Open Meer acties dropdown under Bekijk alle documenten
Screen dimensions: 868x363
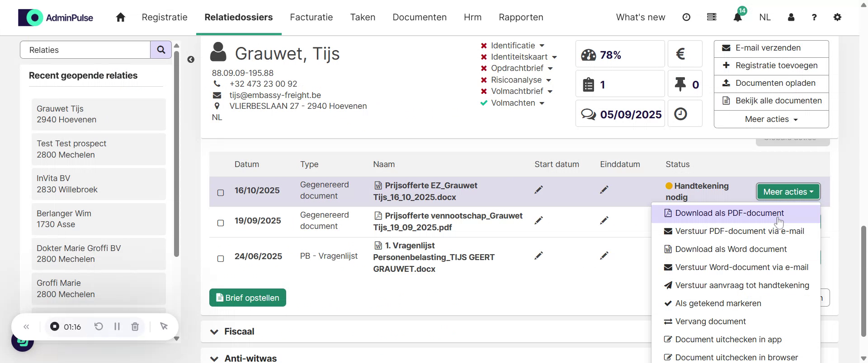coord(771,119)
